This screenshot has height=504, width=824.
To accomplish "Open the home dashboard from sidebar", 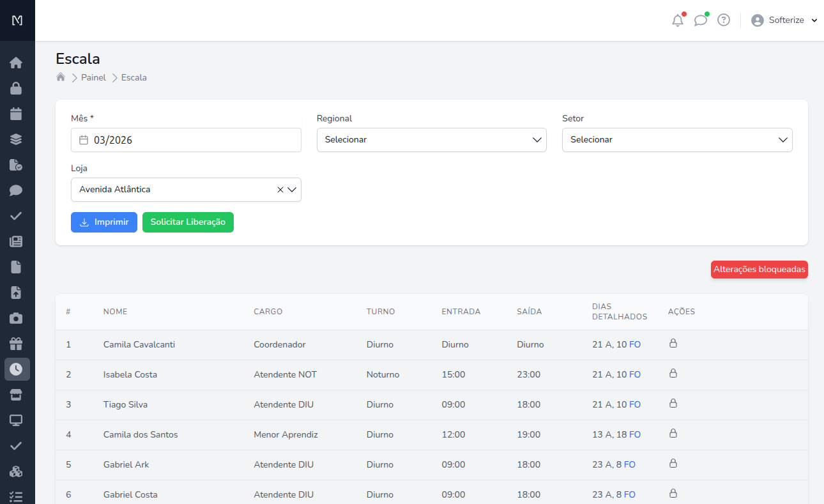I will [17, 63].
